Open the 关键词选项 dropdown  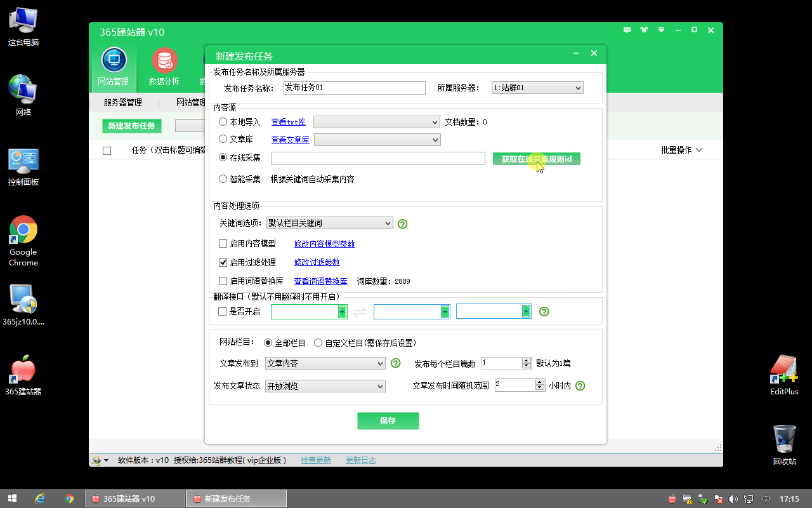(330, 224)
